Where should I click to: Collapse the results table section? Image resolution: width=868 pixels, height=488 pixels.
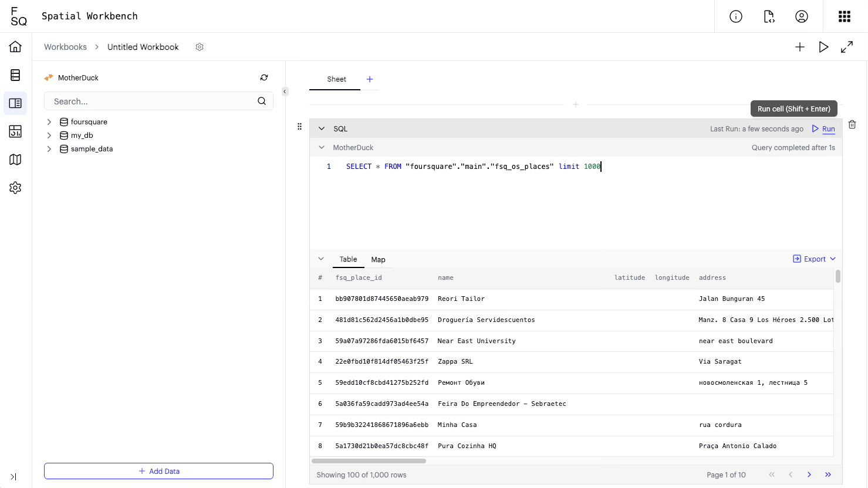pos(321,259)
